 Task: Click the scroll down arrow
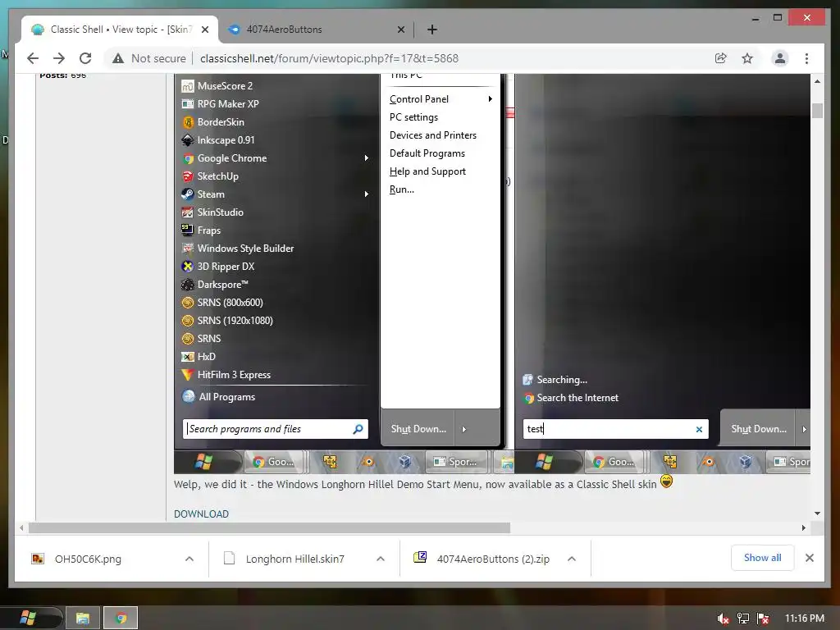[817, 514]
